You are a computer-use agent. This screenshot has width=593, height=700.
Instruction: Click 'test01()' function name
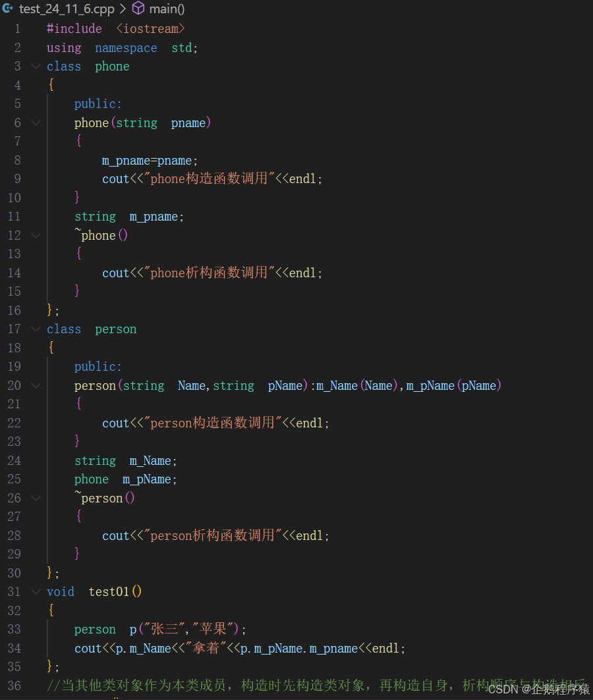[x=115, y=591]
